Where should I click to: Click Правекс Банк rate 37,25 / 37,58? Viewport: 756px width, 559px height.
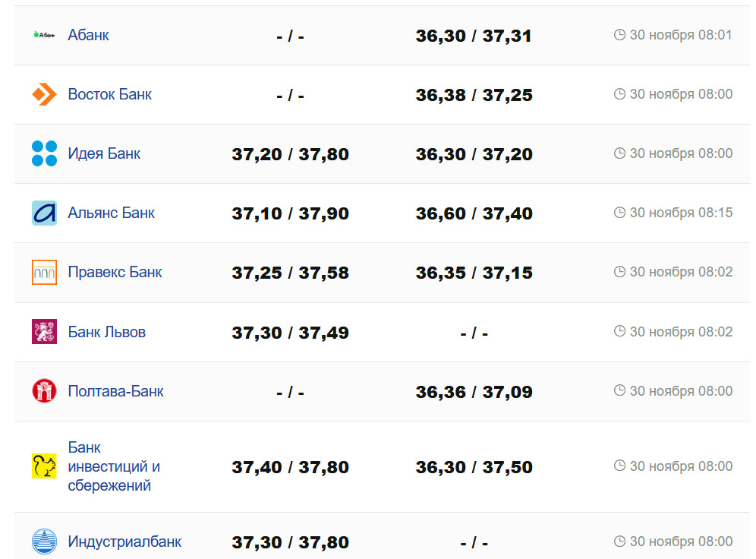(290, 273)
